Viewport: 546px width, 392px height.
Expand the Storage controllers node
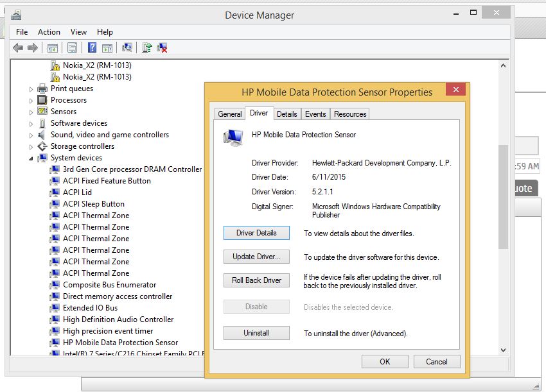[31, 147]
